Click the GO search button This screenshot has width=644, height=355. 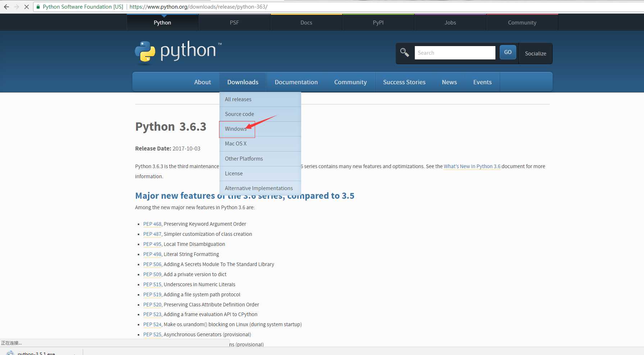[x=508, y=52]
